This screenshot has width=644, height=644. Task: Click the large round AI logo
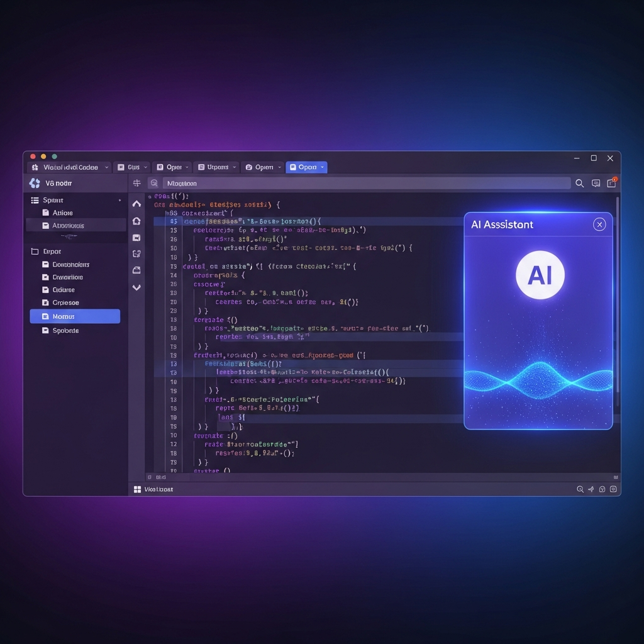(x=540, y=275)
